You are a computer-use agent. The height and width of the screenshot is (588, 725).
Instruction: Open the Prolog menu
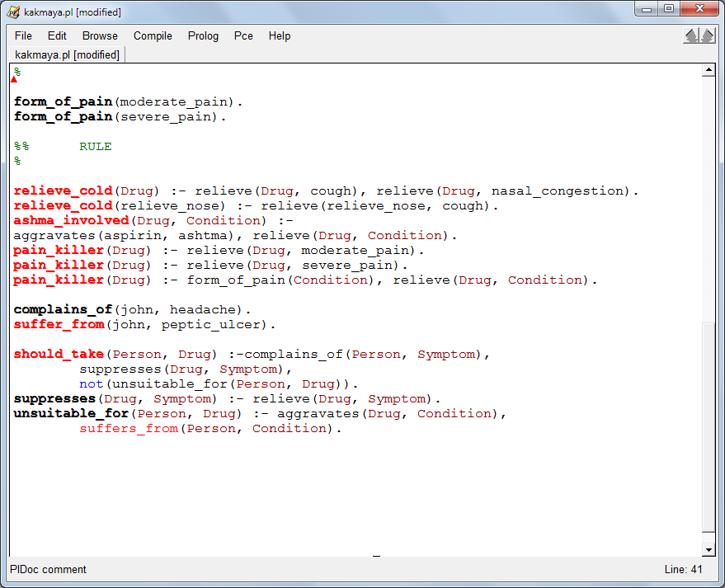(202, 35)
